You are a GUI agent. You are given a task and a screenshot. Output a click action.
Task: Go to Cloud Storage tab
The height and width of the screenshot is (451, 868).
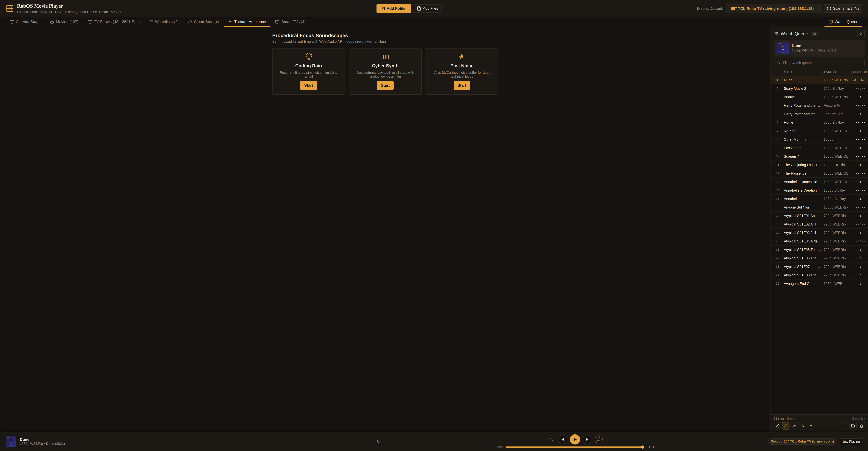(204, 22)
